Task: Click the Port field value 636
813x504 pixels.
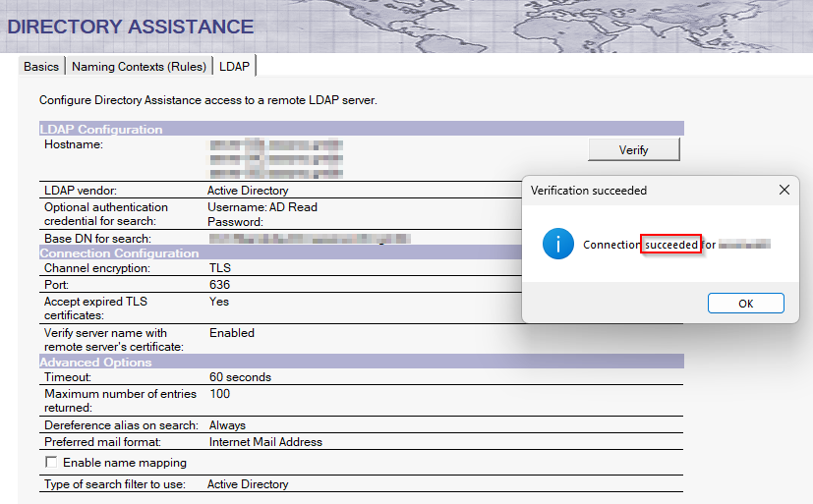Action: click(x=219, y=285)
